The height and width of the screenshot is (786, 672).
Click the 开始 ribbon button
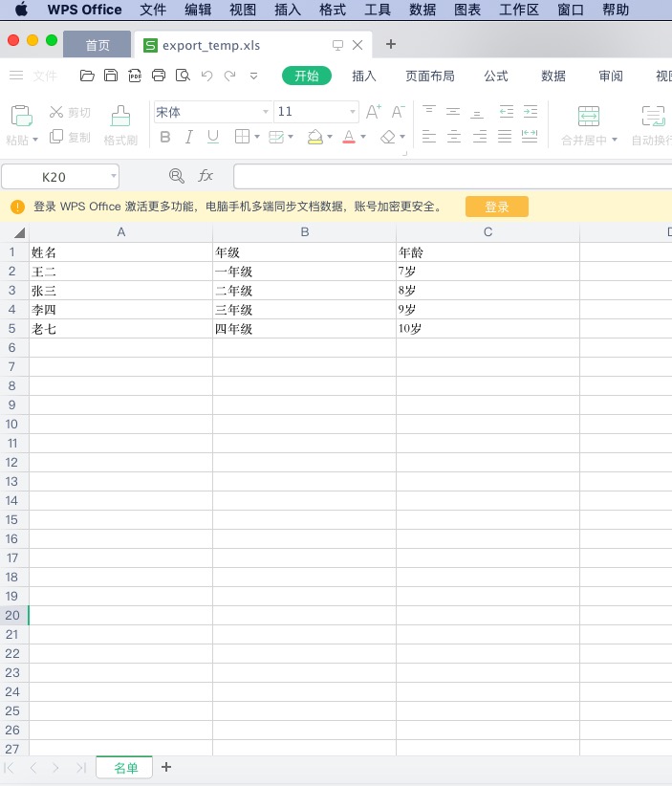click(x=307, y=76)
